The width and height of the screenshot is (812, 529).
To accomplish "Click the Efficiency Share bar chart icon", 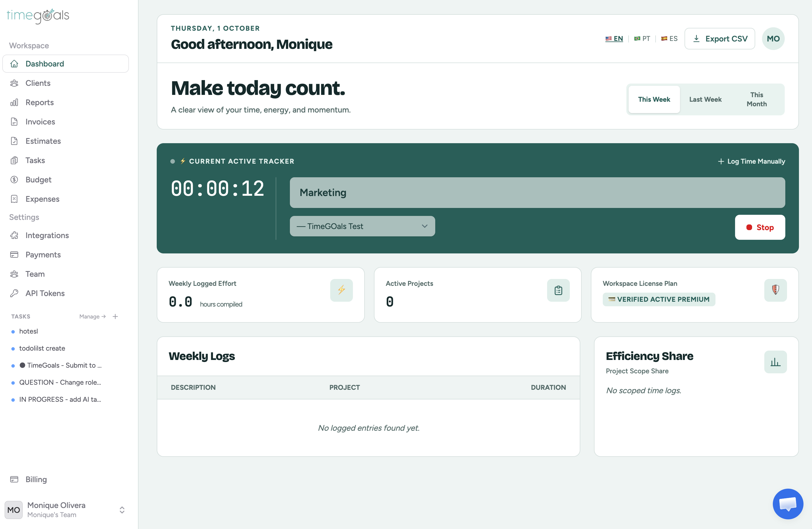I will point(775,362).
